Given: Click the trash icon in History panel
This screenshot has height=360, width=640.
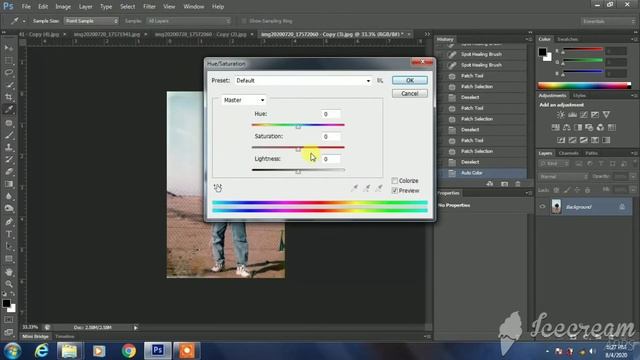Looking at the screenshot, I should [518, 184].
